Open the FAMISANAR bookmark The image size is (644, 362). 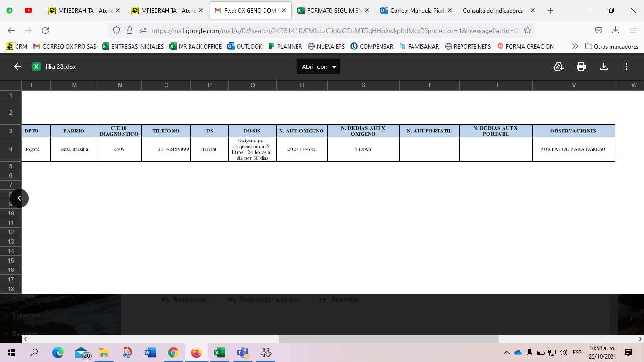point(419,46)
